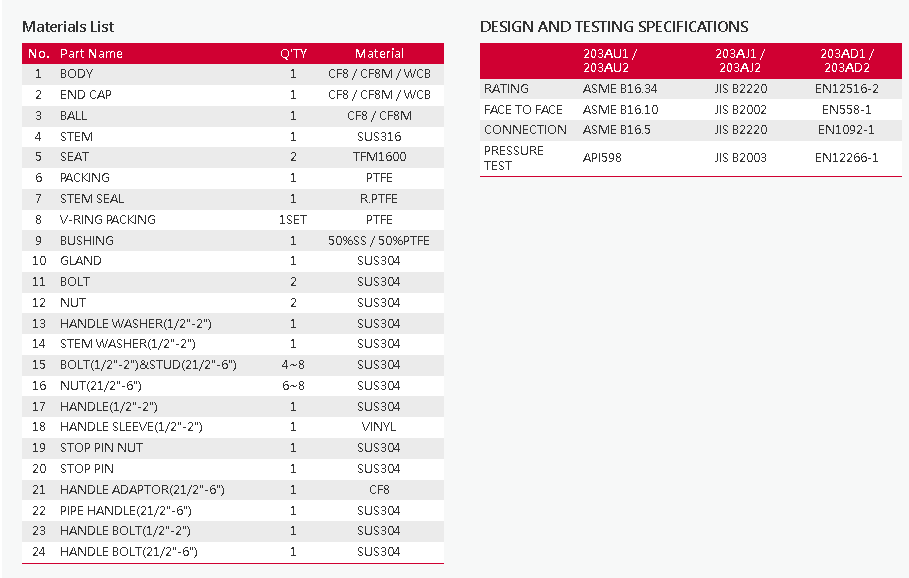Select the "RATING" row label

click(506, 89)
